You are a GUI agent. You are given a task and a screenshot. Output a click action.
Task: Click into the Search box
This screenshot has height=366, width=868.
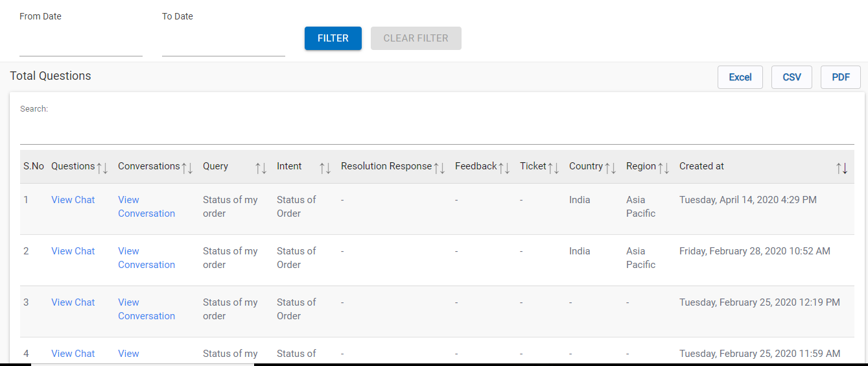437,132
